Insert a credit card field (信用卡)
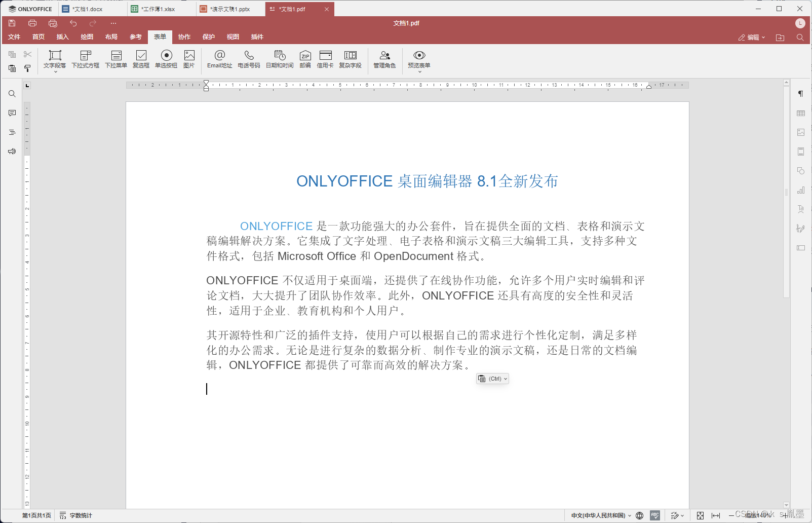This screenshot has width=812, height=523. tap(325, 59)
